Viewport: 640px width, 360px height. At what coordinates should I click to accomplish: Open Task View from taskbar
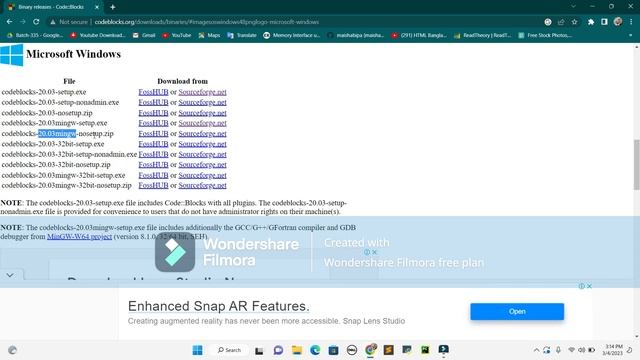coord(259,350)
